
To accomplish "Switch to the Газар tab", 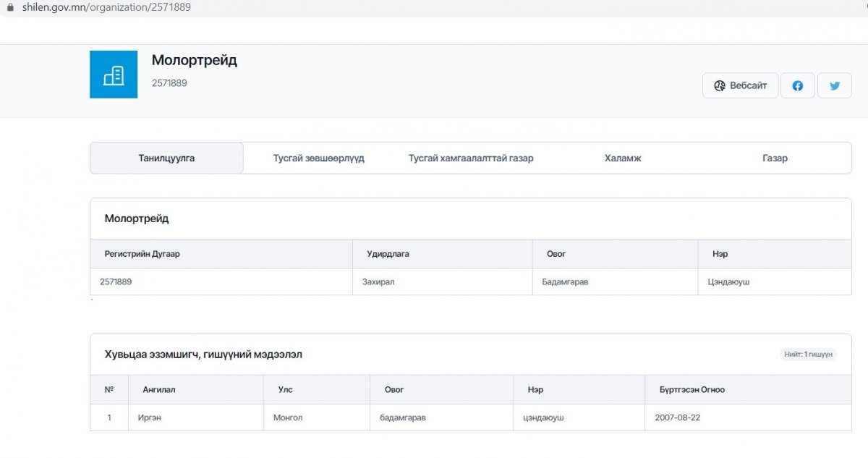I will click(775, 158).
